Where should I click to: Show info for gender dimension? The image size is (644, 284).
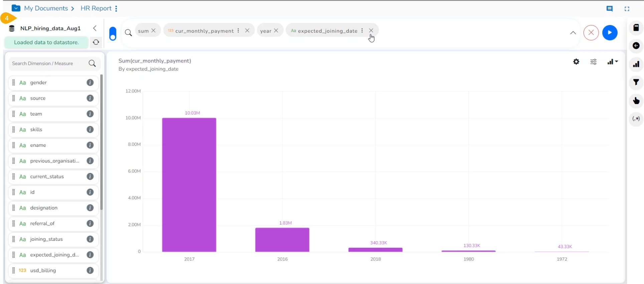click(90, 83)
